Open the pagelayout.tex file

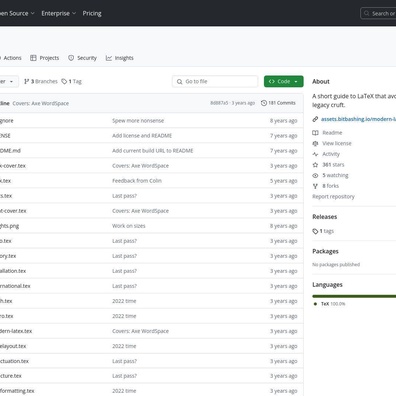(13, 346)
